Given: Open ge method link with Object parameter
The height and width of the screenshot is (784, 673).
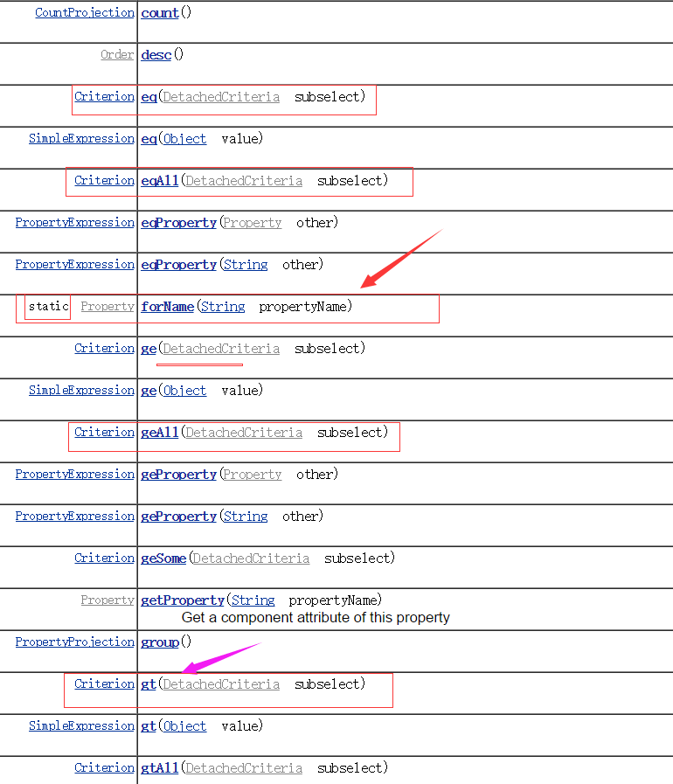Looking at the screenshot, I should [x=149, y=391].
